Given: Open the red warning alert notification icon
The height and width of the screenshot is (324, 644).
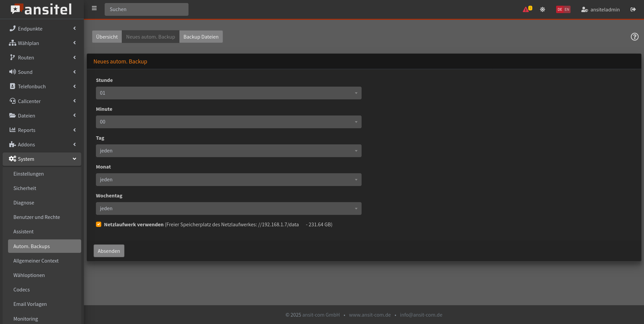Looking at the screenshot, I should (526, 9).
